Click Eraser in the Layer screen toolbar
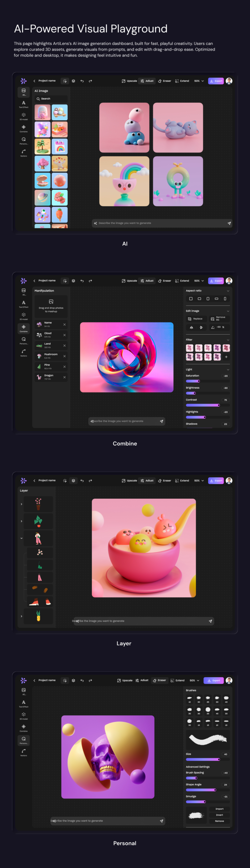This screenshot has width=250, height=868. (x=164, y=480)
